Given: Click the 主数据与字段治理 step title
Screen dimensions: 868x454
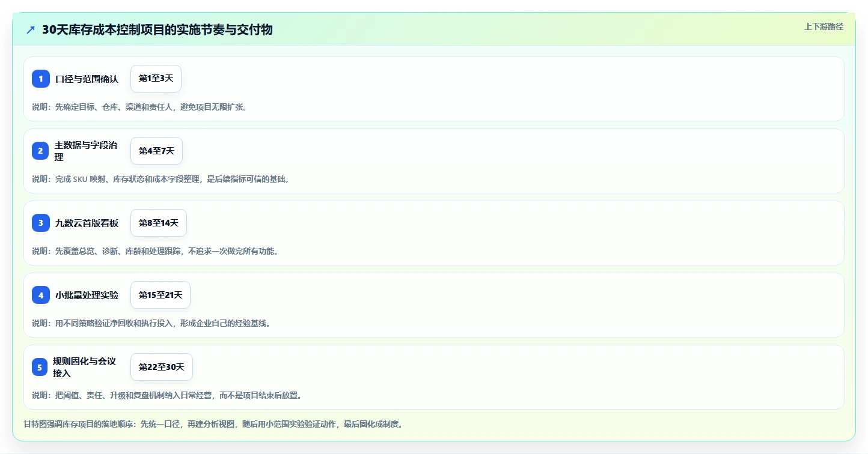Looking at the screenshot, I should [87, 151].
